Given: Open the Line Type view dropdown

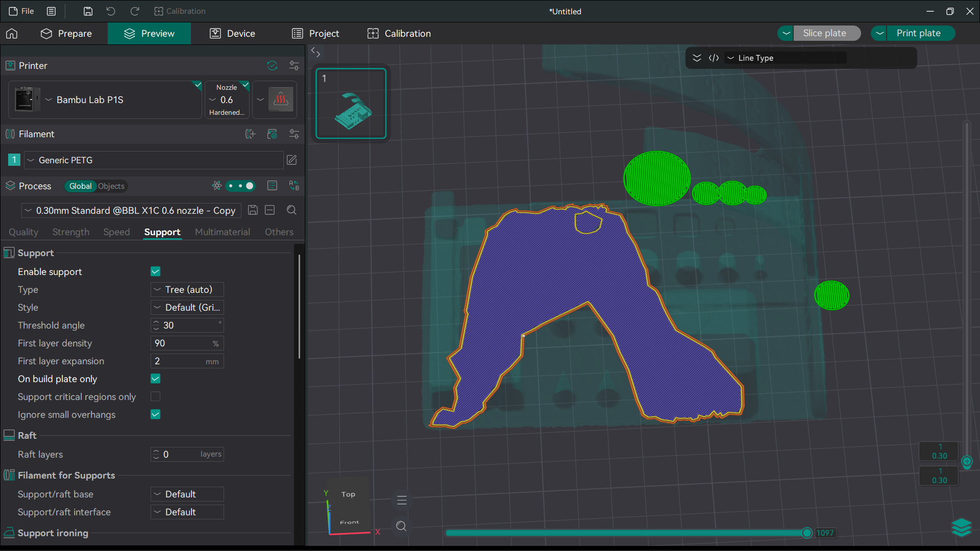Looking at the screenshot, I should pyautogui.click(x=786, y=58).
